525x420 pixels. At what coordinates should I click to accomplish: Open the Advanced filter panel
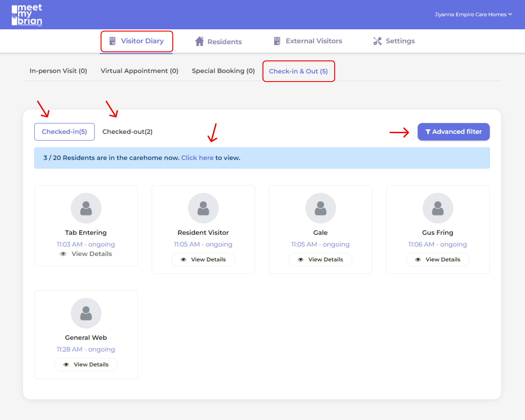tap(454, 132)
